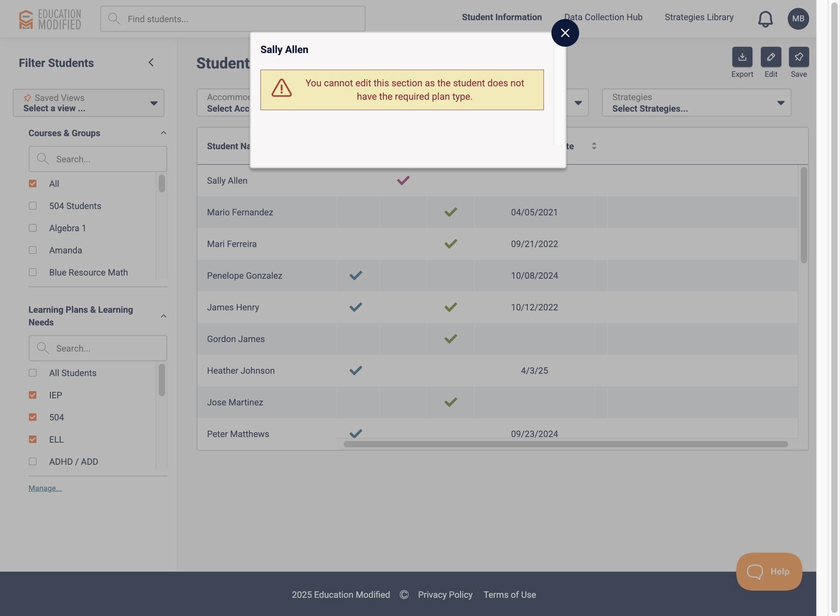
Task: Toggle the IEP checkbox
Action: pyautogui.click(x=33, y=395)
